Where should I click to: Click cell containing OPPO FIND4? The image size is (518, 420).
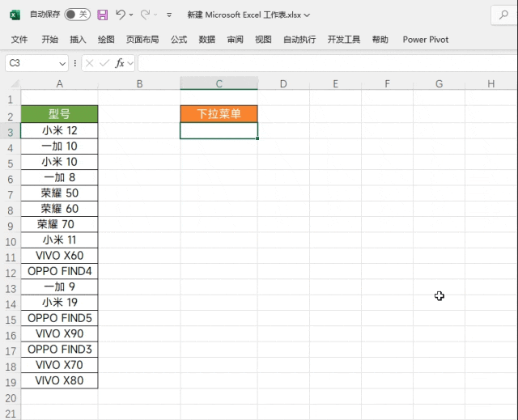[x=59, y=271]
